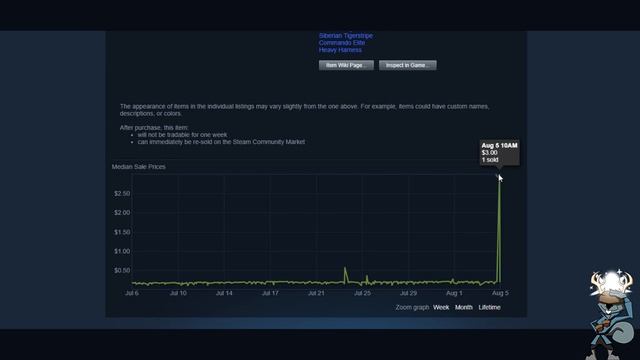Click the Aug 5 axis label
Image resolution: width=640 pixels, height=360 pixels.
point(500,293)
